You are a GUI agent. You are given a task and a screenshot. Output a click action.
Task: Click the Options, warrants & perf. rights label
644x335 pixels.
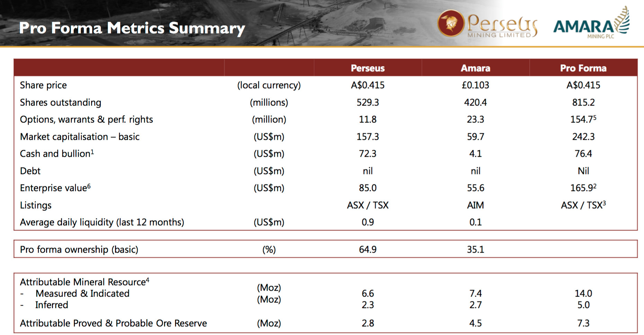point(86,119)
